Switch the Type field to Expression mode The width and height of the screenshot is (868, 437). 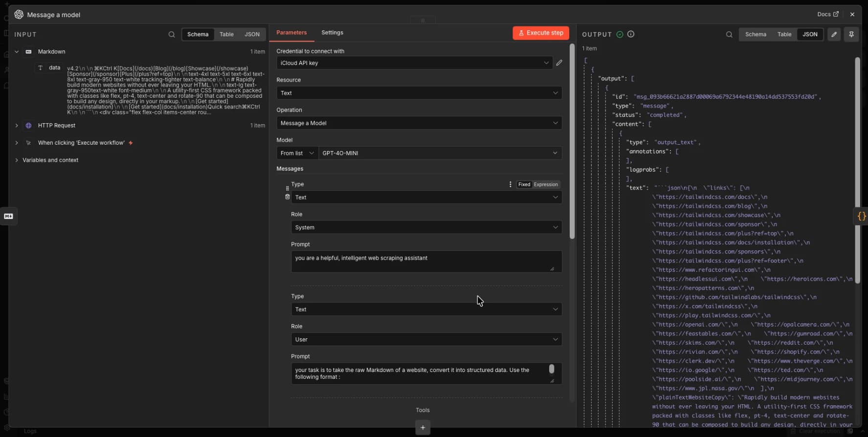tap(546, 184)
